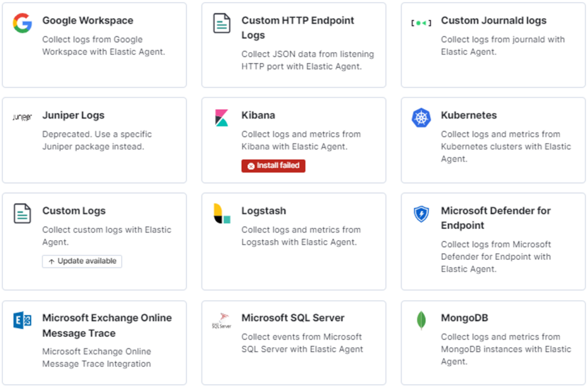
Task: Open the Custom Logs integration title
Action: [x=74, y=211]
